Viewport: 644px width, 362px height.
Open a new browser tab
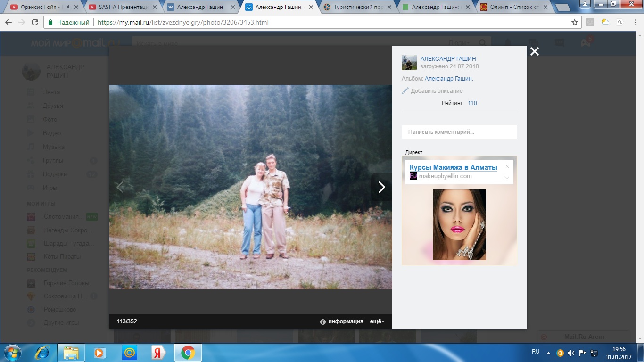(x=562, y=8)
